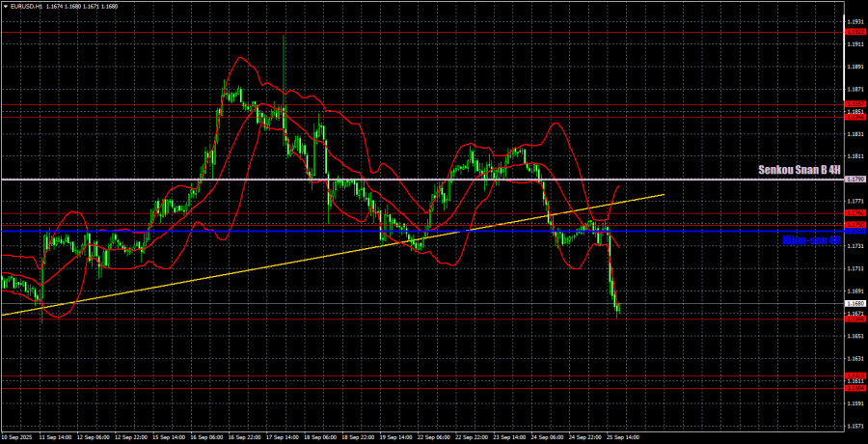Click the 1.1922 red price level tag

854,32
